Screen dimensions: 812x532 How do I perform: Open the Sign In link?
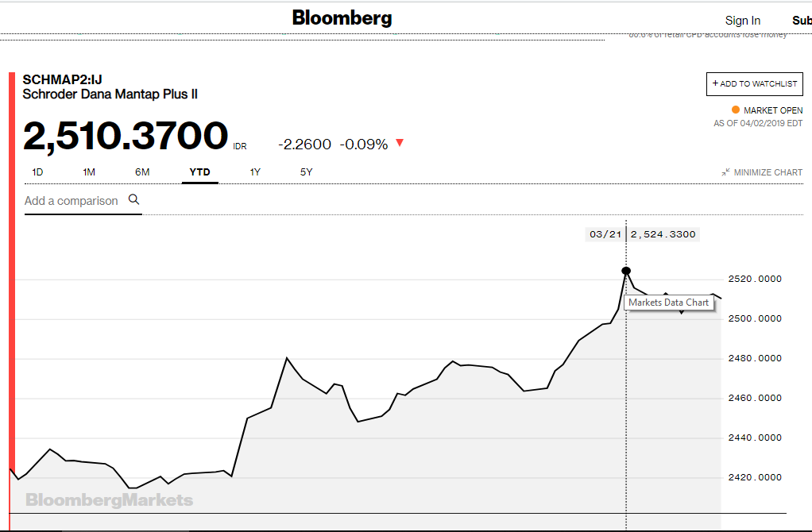coord(742,21)
